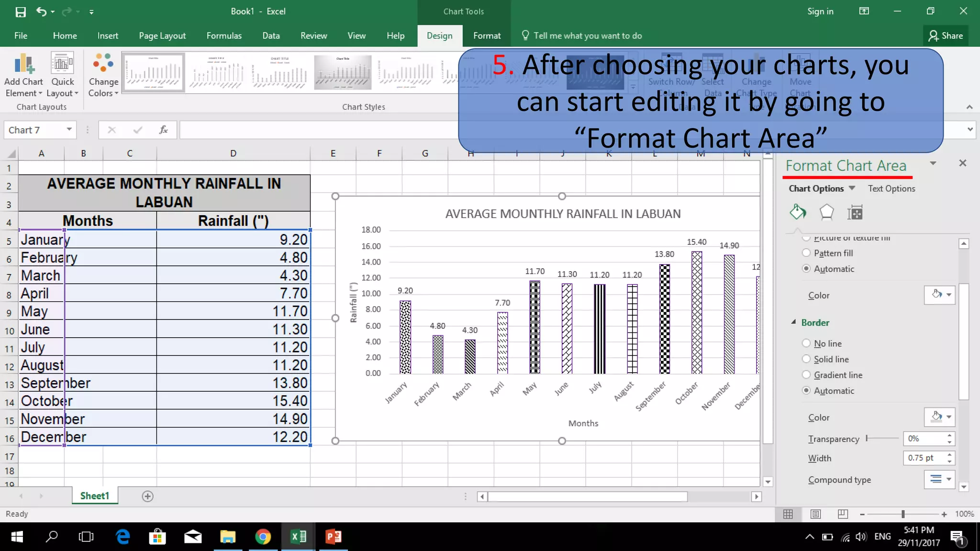Click zoom in plus button

944,514
